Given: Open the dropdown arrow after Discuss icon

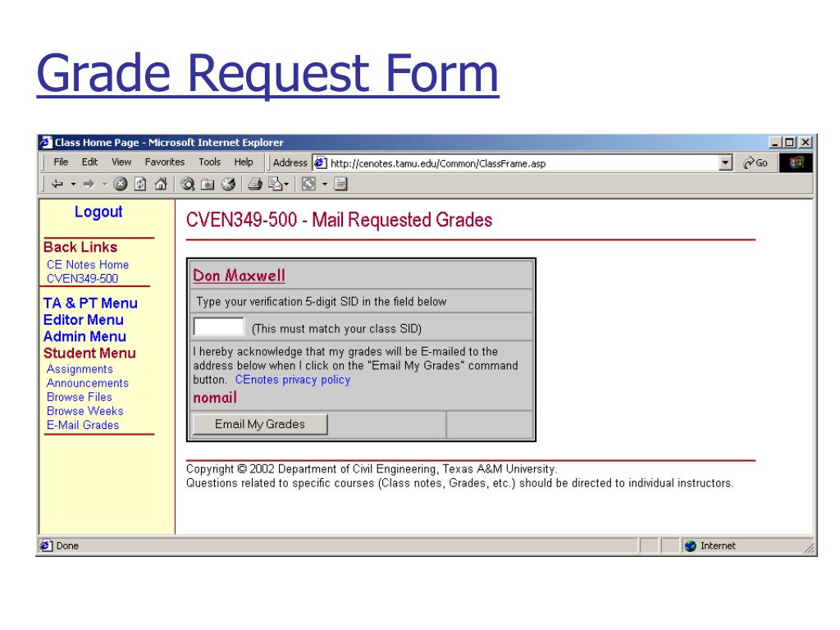Looking at the screenshot, I should [x=325, y=185].
